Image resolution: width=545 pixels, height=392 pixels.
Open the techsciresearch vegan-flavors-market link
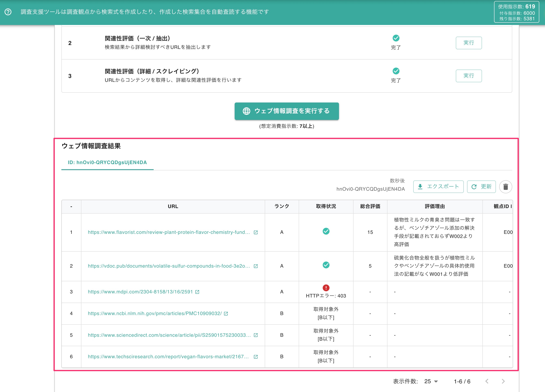coord(168,357)
